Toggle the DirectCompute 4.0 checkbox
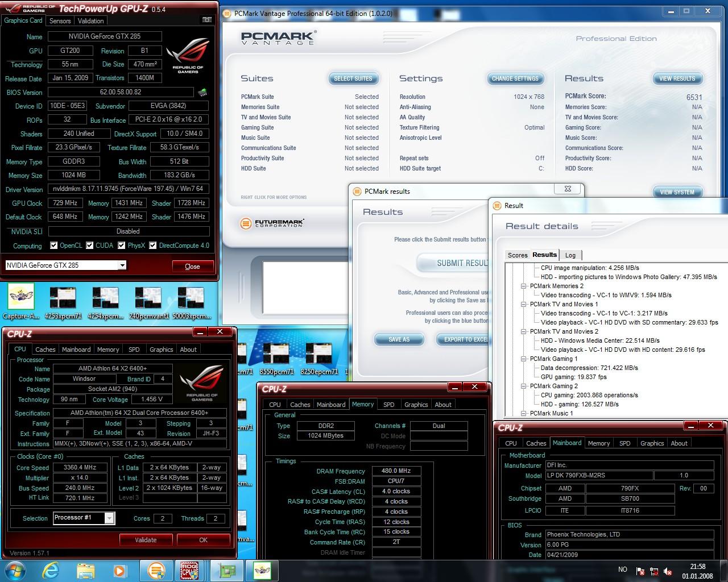This screenshot has height=582, width=728. 152,246
